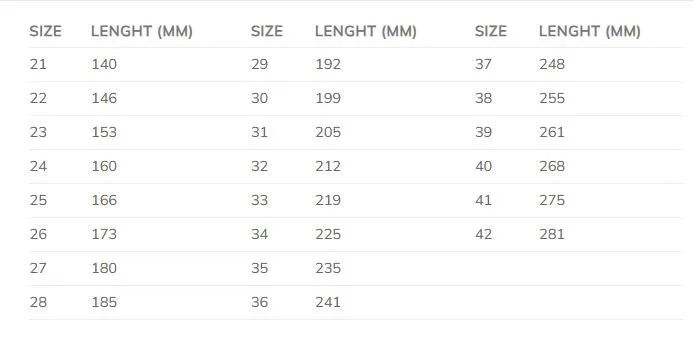694x362 pixels.
Task: Select size 35 cell
Action: [259, 268]
